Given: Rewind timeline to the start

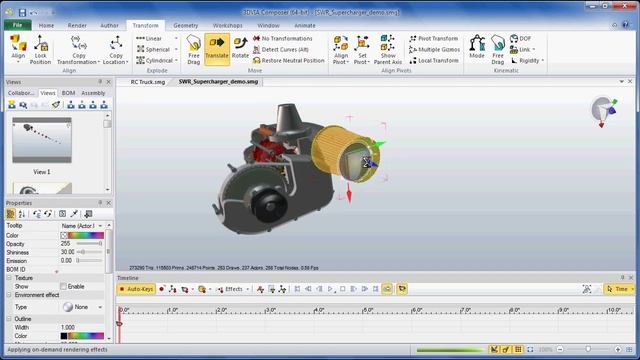Looking at the screenshot, I should [297, 289].
